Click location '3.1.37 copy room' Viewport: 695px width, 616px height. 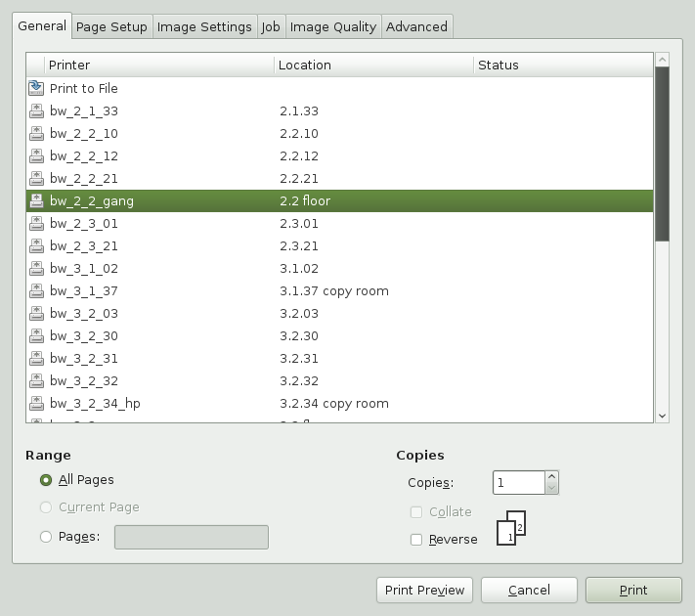(x=334, y=291)
